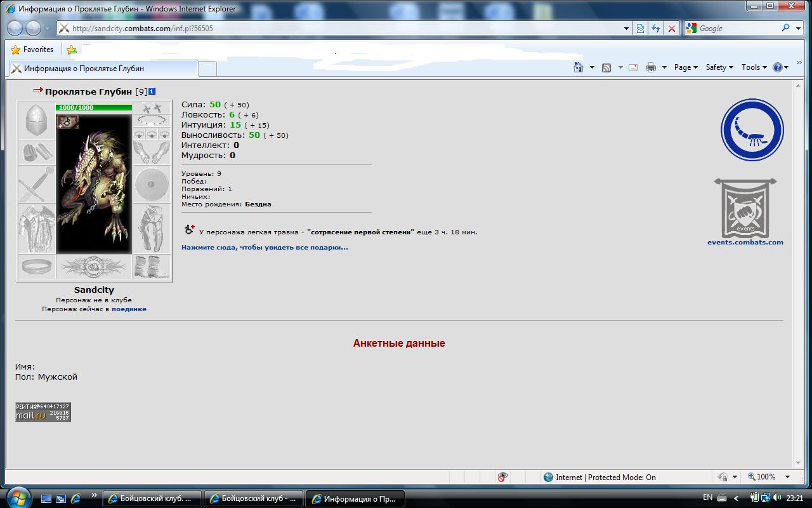Open Favorites panel button
Viewport: 812px width, 508px height.
click(32, 50)
